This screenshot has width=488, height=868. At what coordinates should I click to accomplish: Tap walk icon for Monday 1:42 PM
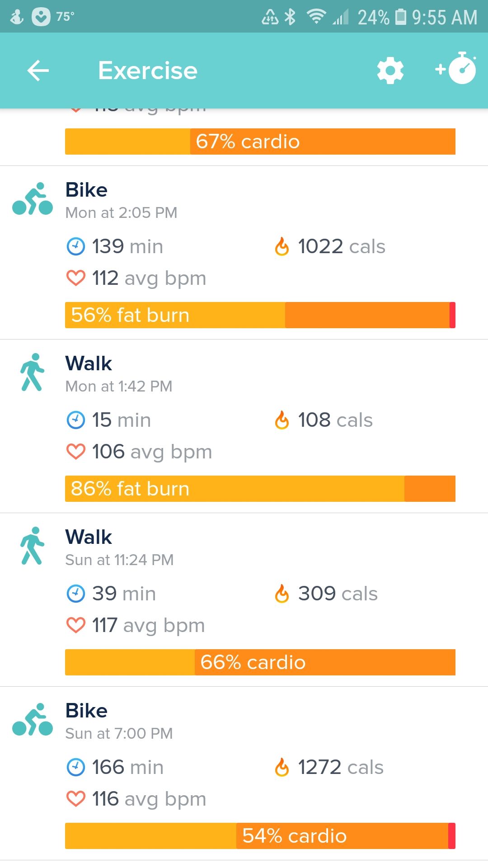(33, 372)
